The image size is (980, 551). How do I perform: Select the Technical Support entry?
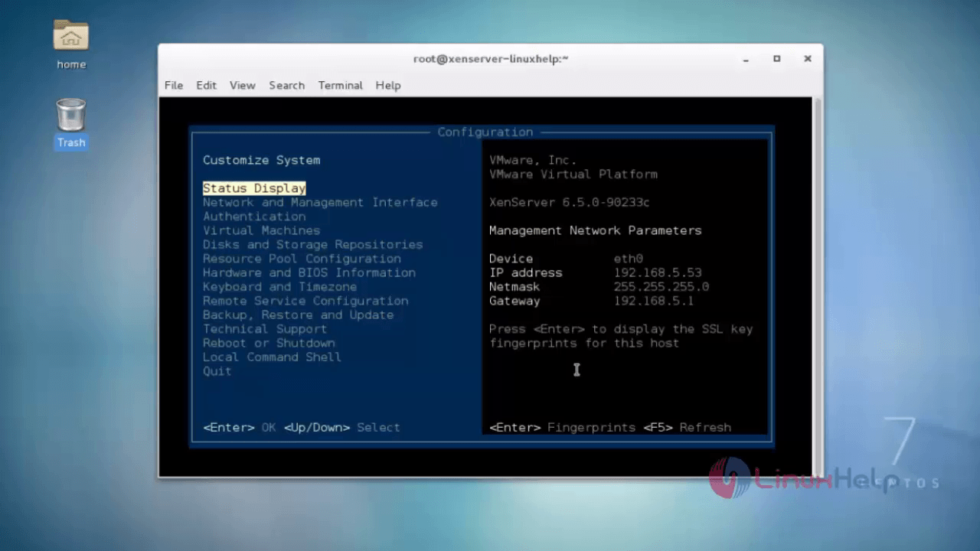[x=265, y=329]
